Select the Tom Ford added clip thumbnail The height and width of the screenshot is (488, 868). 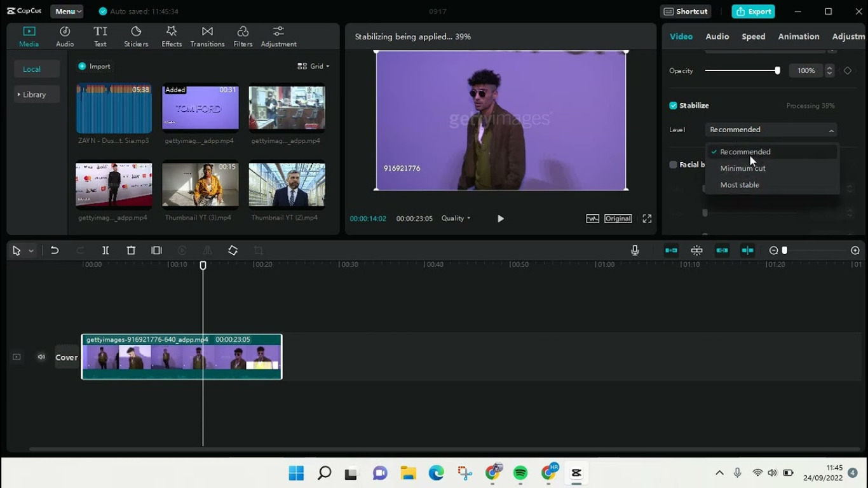[200, 109]
